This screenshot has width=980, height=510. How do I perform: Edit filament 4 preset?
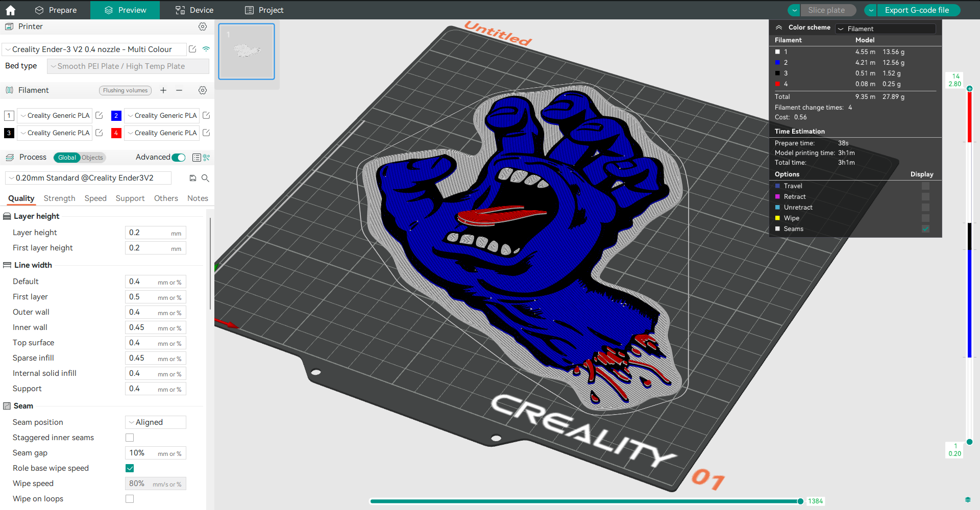(206, 133)
